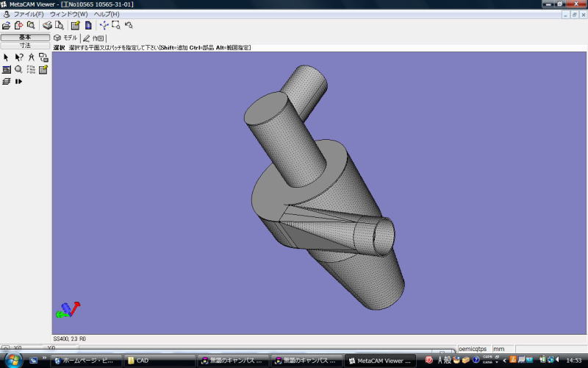
Task: Open the ウィンドウ(W) menu
Action: [x=68, y=14]
